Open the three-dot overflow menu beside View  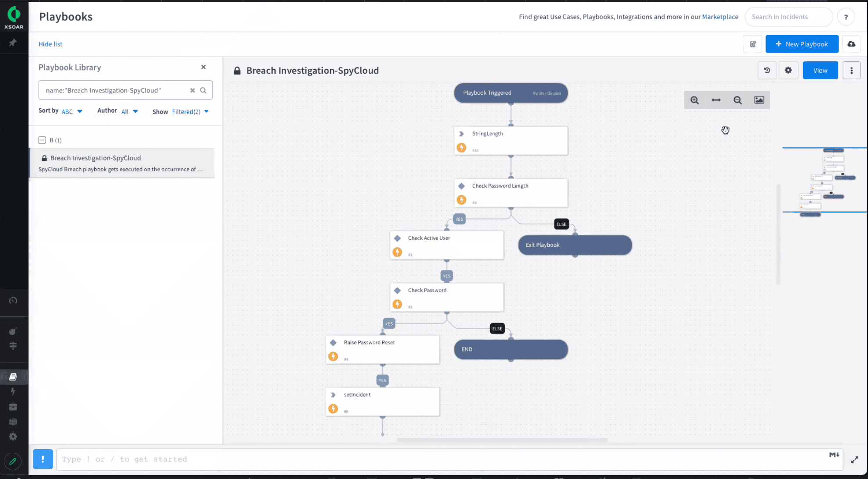(851, 70)
